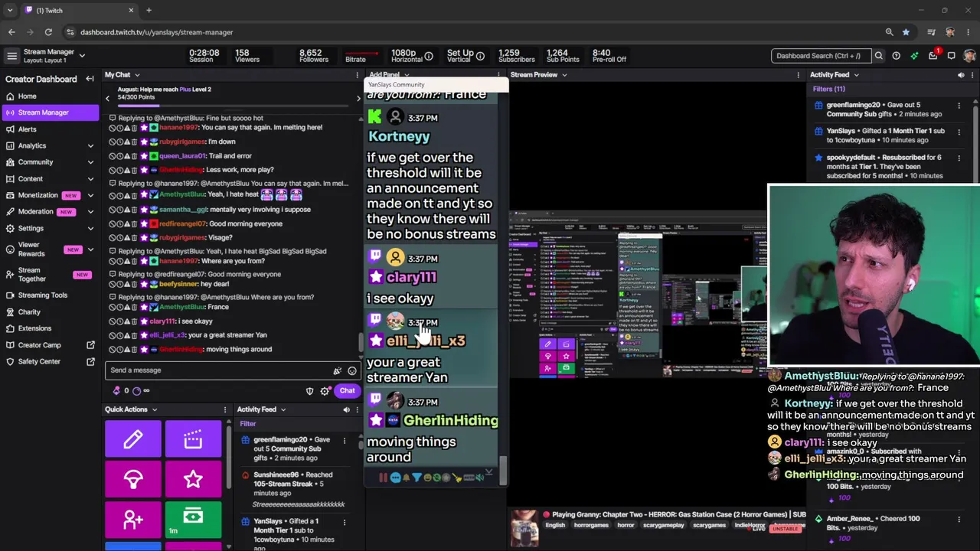The image size is (980, 551).
Task: Click the shield mod tools icon
Action: pyautogui.click(x=310, y=391)
